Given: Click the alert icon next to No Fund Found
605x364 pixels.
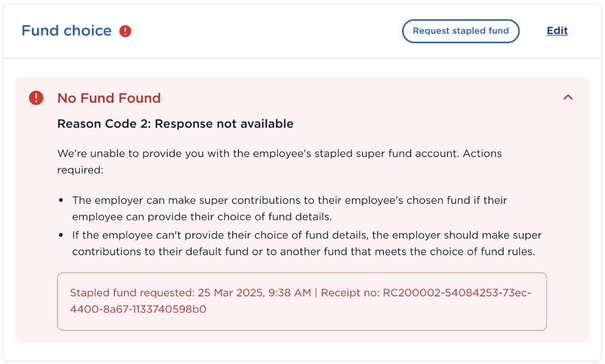Looking at the screenshot, I should 36,98.
